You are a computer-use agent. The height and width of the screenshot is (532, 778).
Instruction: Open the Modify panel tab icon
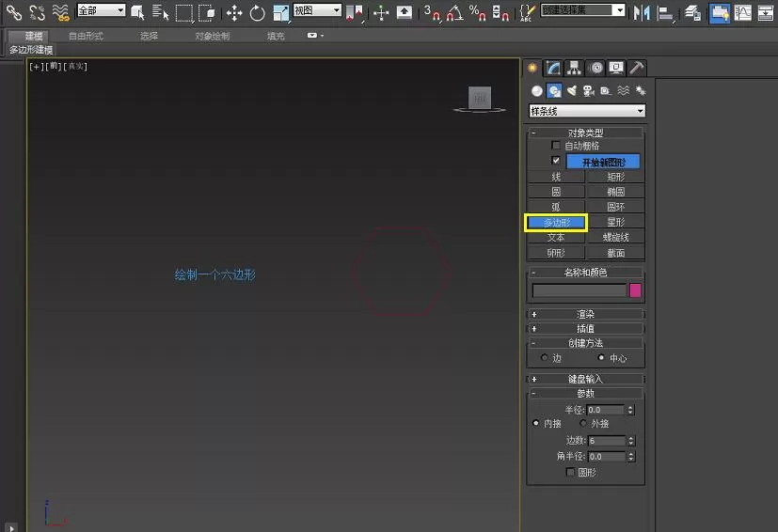coord(553,68)
